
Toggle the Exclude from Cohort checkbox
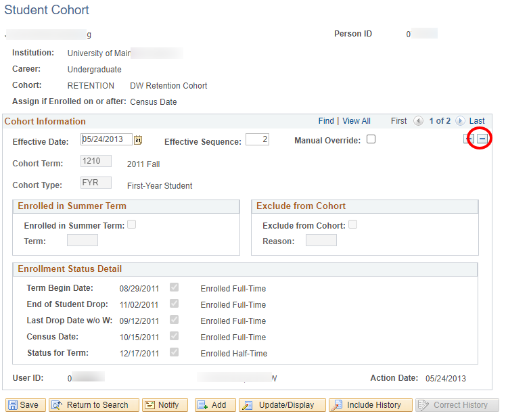[353, 224]
